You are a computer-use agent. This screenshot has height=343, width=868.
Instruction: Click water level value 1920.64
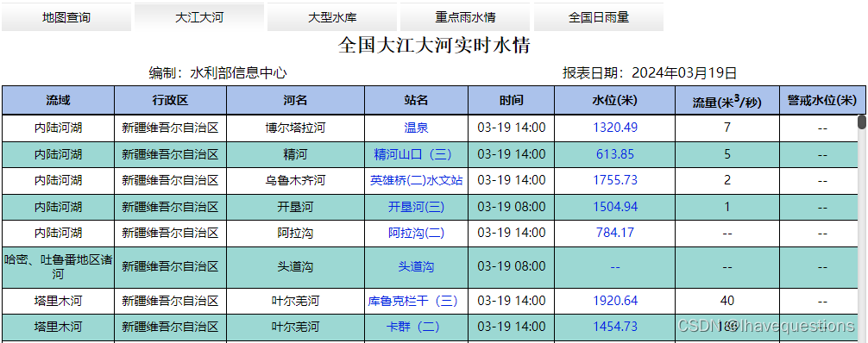coord(615,301)
